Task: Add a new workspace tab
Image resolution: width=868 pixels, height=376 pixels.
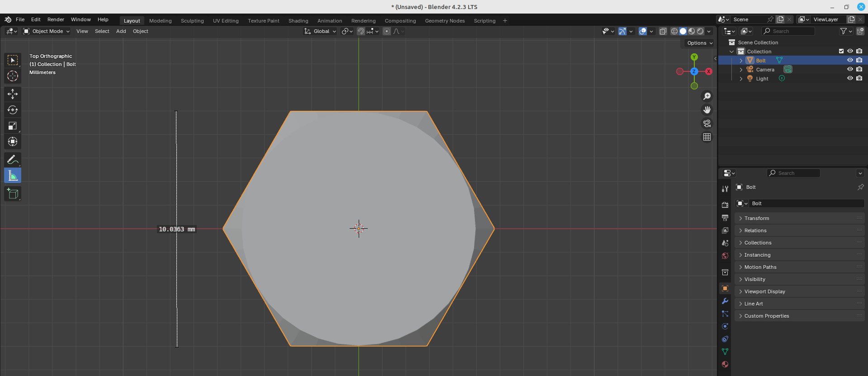Action: (x=505, y=21)
